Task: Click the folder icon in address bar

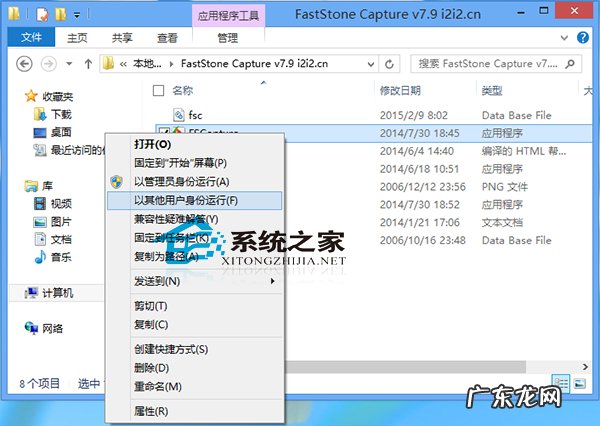Action: (108, 63)
